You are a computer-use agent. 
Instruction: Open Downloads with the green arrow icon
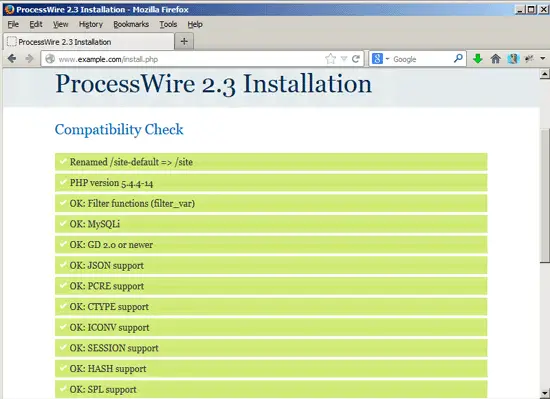477,59
